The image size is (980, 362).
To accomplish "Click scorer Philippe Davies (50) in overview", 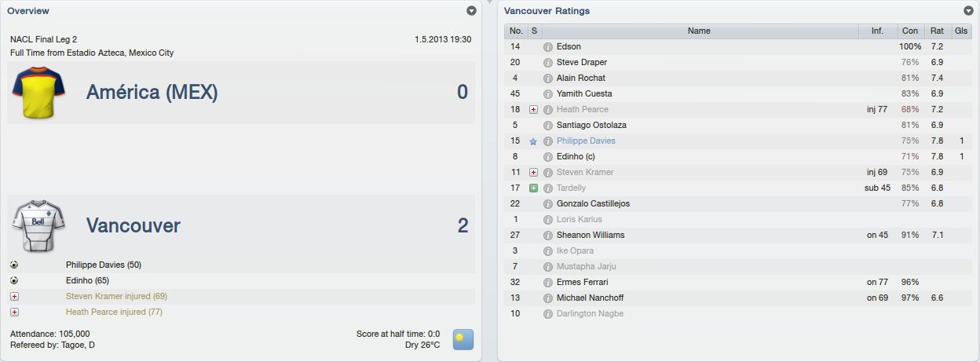I will (104, 265).
